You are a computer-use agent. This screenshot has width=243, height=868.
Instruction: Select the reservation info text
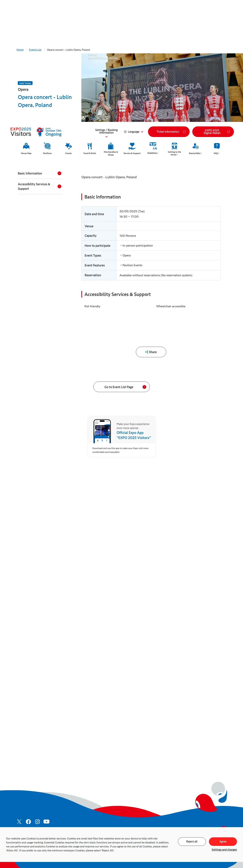tap(156, 275)
